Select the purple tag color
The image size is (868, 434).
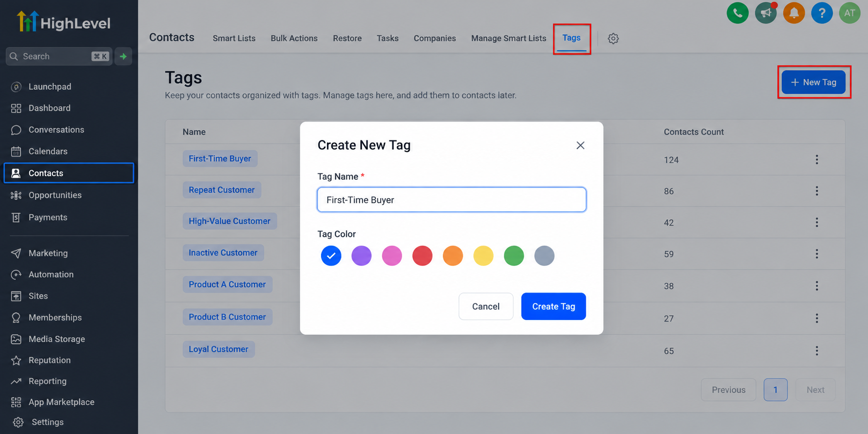click(362, 255)
